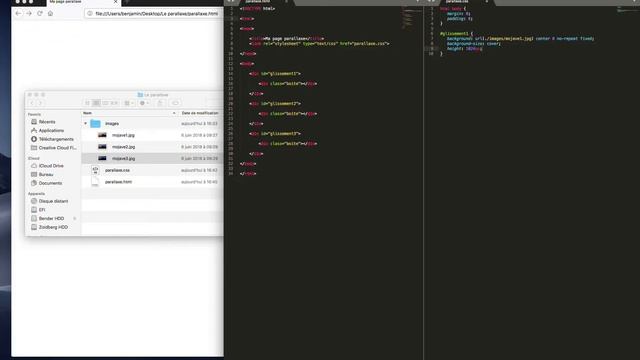Click the minimap in parallaxe.html pane
Screen dimensions: 640x360
coord(411,18)
